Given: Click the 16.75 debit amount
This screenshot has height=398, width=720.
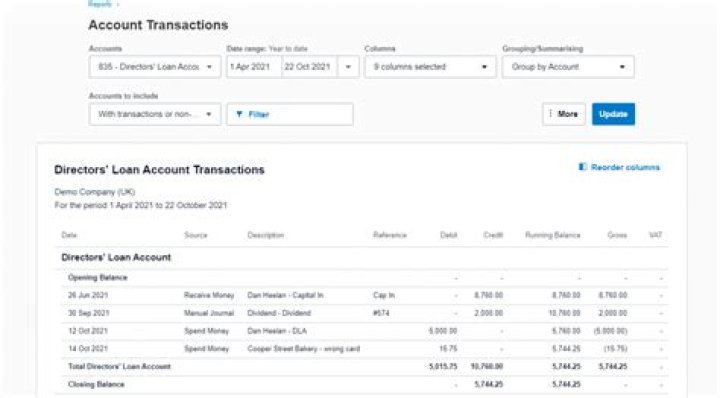Looking at the screenshot, I should [x=448, y=349].
